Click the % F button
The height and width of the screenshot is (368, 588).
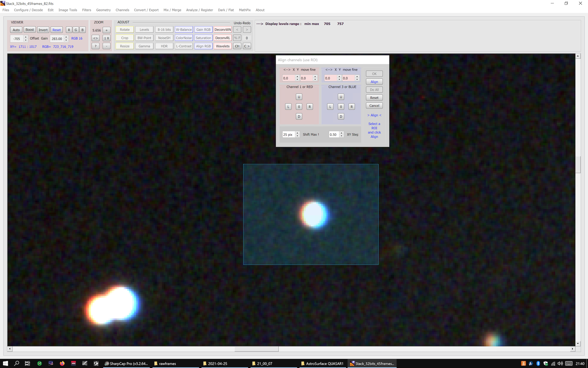pos(237,38)
